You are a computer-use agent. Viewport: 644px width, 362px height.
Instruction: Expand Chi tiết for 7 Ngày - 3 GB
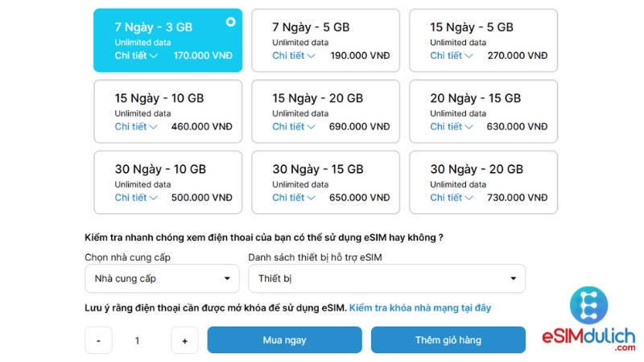[136, 56]
